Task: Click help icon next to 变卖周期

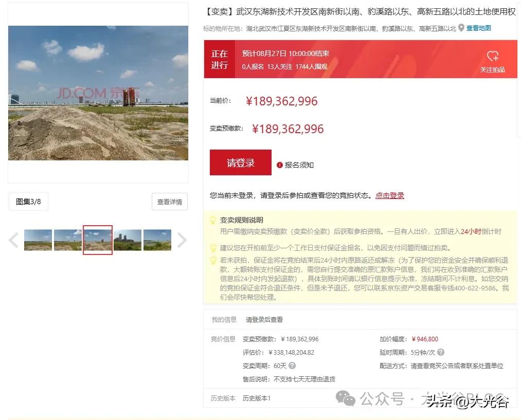Action: [x=292, y=366]
